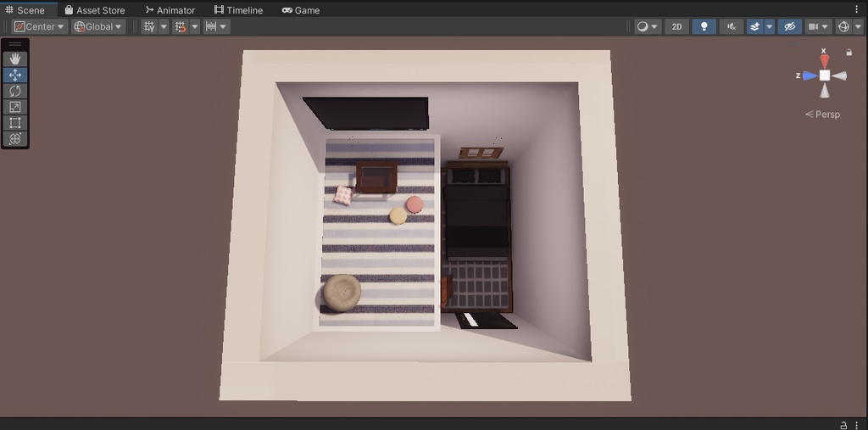Toggle scene audio mute

coord(732,26)
